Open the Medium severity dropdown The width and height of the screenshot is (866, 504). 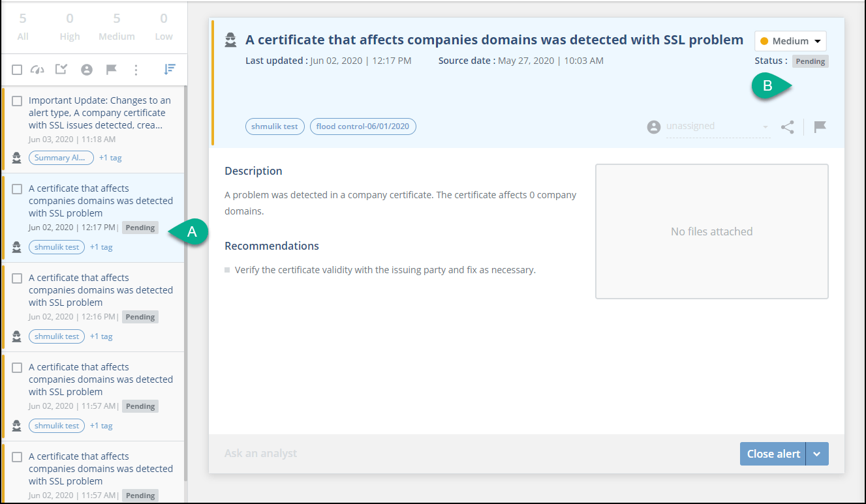pos(790,41)
